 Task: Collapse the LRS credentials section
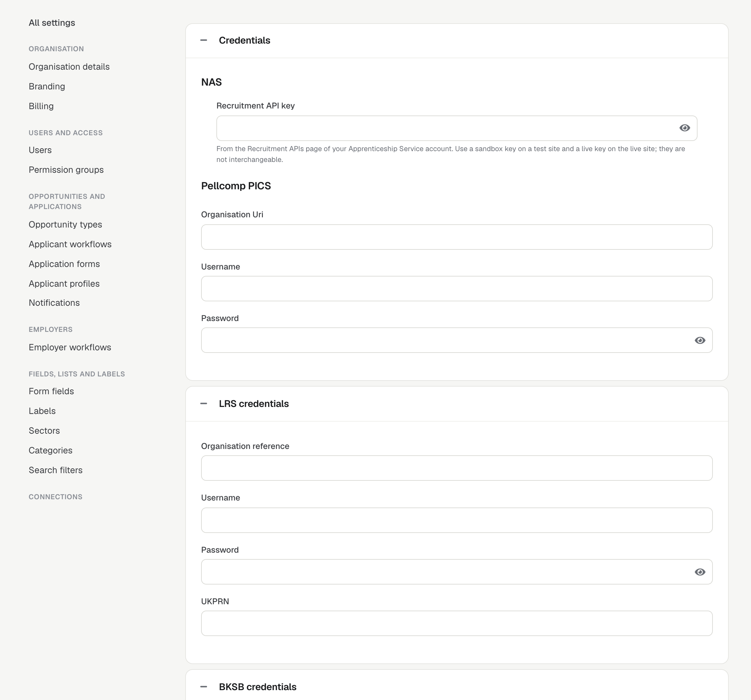point(204,403)
